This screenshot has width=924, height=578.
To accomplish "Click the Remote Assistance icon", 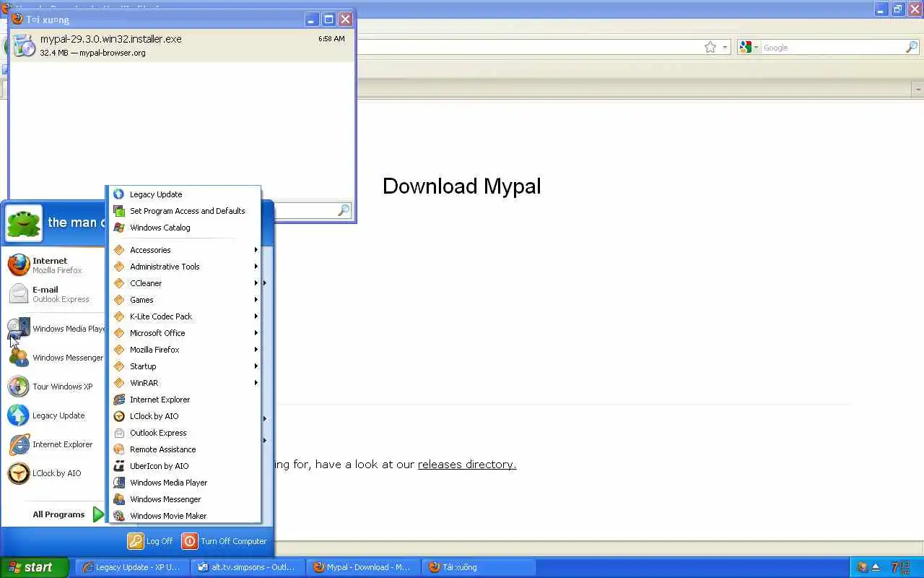I will (119, 449).
